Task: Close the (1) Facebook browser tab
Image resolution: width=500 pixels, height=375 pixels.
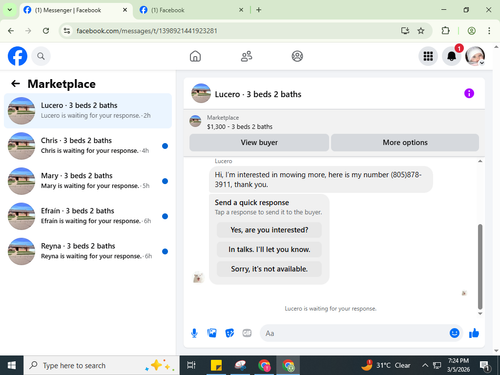Action: (241, 10)
